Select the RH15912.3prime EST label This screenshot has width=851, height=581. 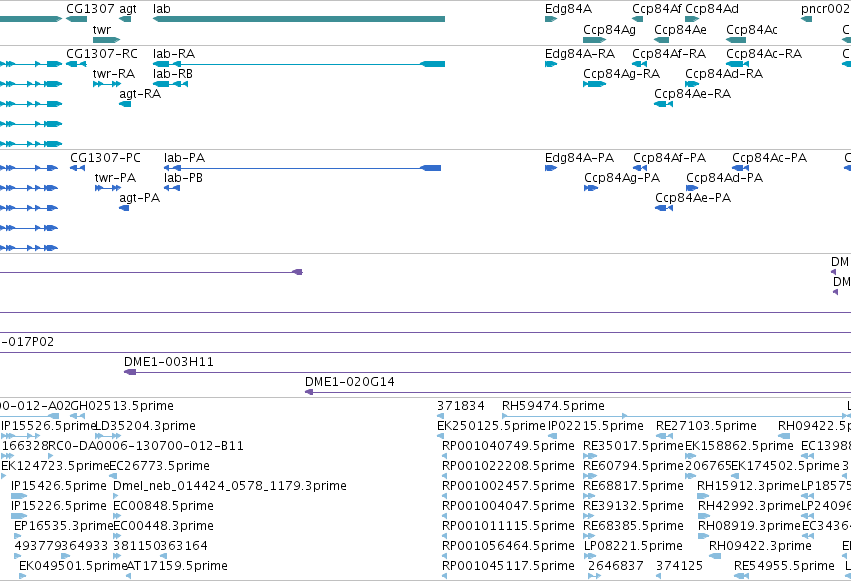tap(748, 486)
